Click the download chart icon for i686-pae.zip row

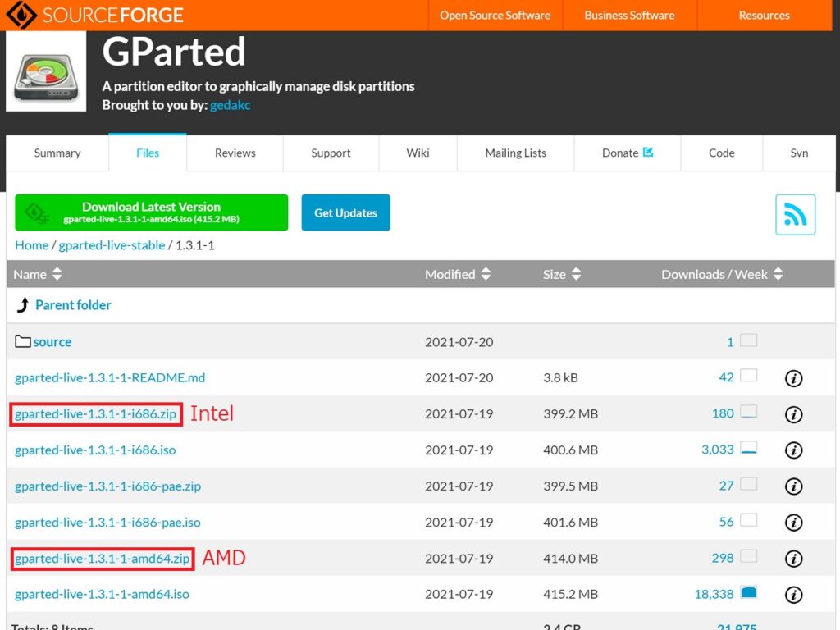[x=748, y=484]
